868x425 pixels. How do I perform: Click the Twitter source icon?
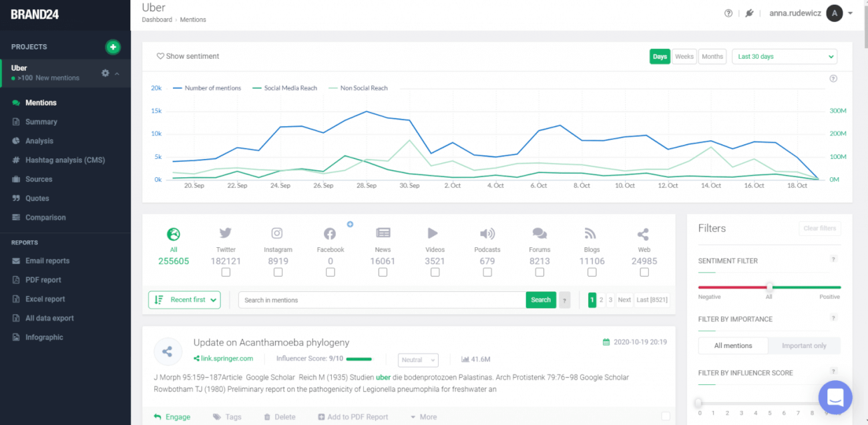[226, 233]
